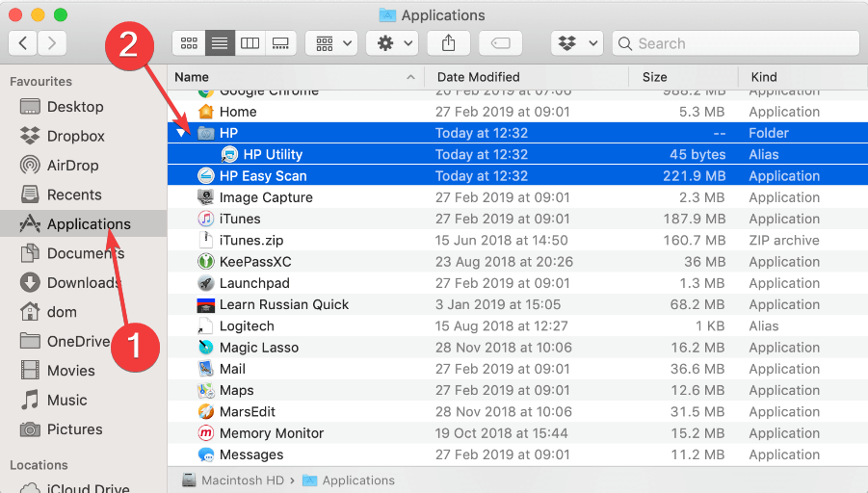Click the HP Utility alias icon
This screenshot has width=868, height=493.
point(229,154)
